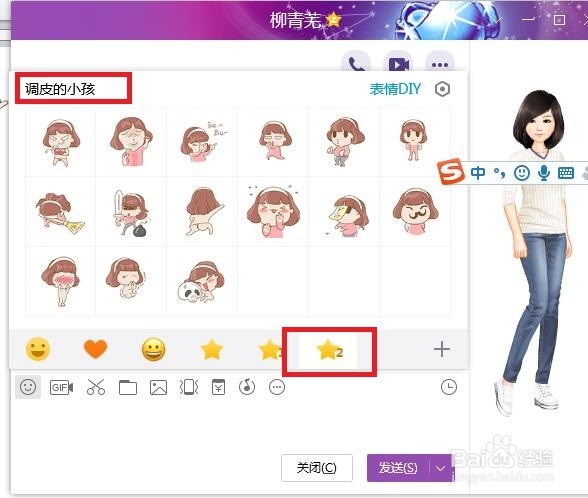Switch to the default smiley emoticon tab
Viewport: 588px width, 498px height.
38,349
